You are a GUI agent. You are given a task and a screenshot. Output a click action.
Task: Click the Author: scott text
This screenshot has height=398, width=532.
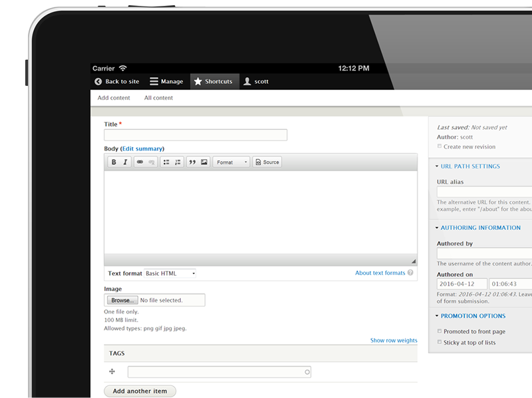point(455,137)
